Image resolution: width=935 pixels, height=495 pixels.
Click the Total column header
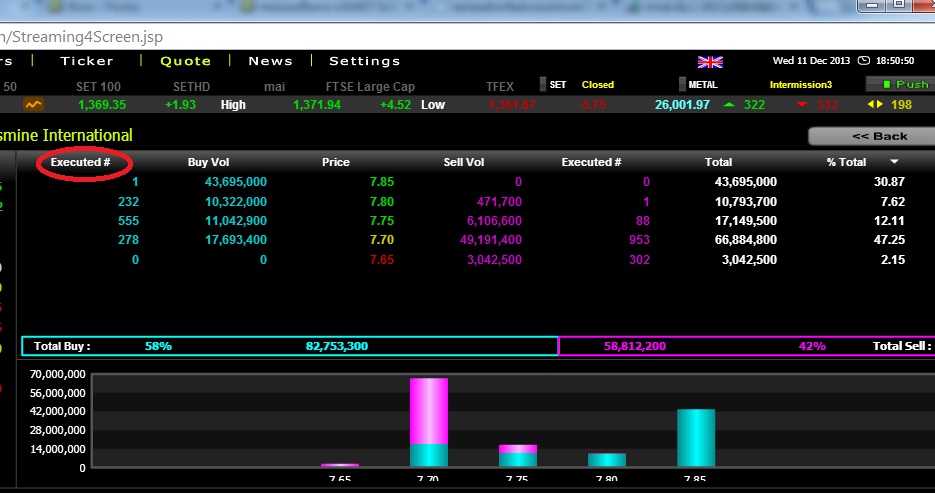(719, 162)
